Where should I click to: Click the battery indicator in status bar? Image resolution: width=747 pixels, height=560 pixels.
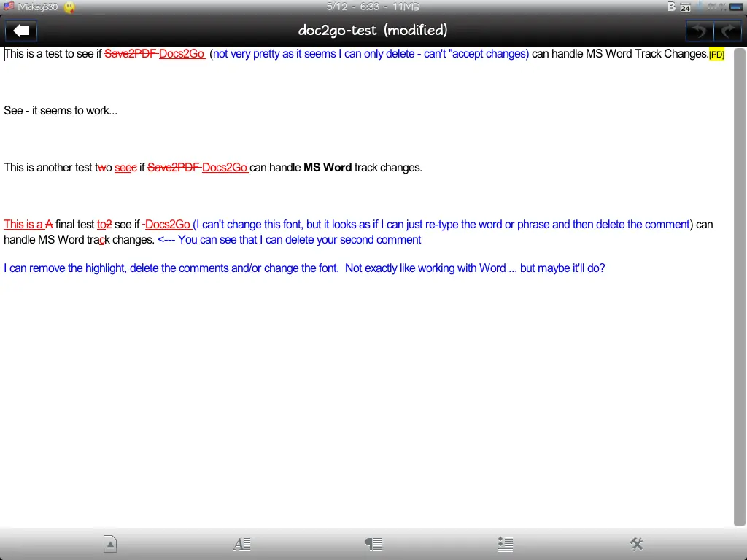point(736,7)
